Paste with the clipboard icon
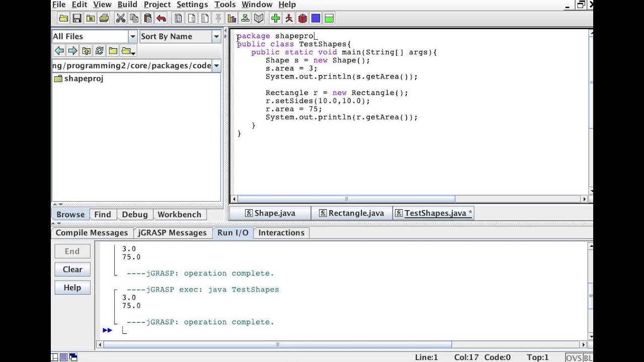This screenshot has width=644, height=362. pos(148,19)
